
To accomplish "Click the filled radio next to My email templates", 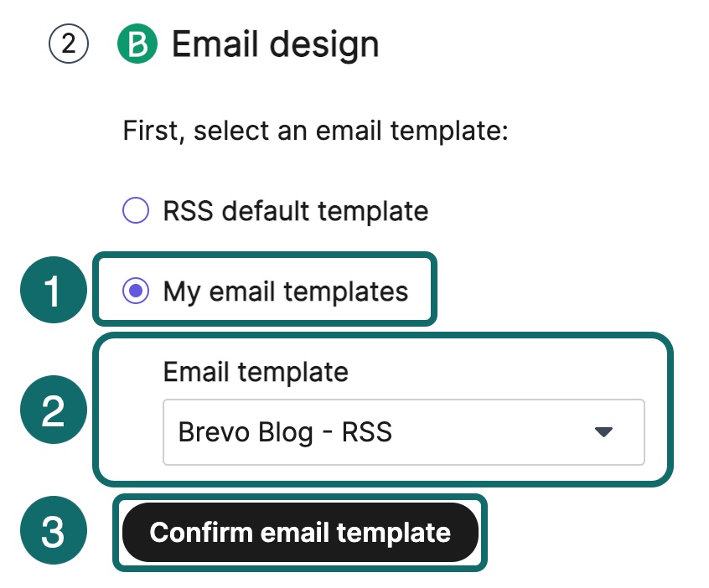I will (136, 291).
